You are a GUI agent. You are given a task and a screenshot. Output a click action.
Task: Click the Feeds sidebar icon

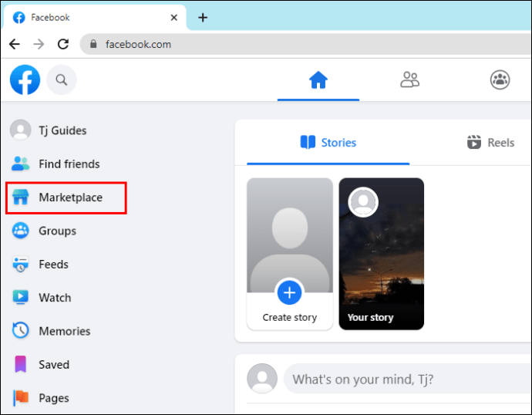pyautogui.click(x=20, y=264)
